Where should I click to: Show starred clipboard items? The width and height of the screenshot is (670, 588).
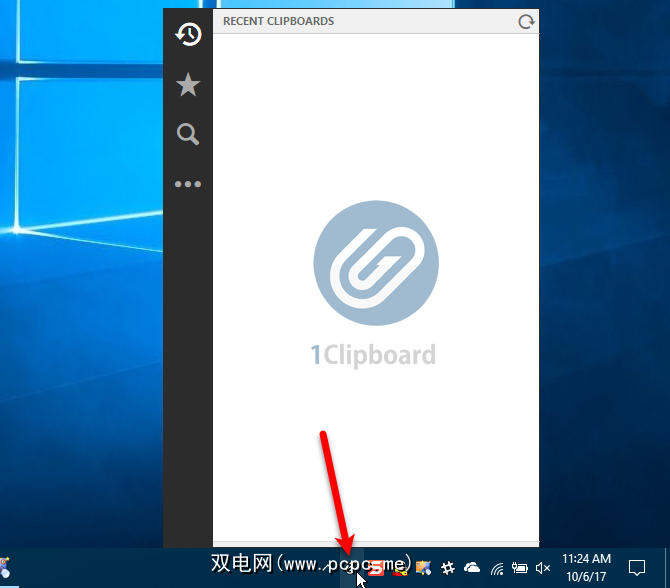[x=188, y=84]
